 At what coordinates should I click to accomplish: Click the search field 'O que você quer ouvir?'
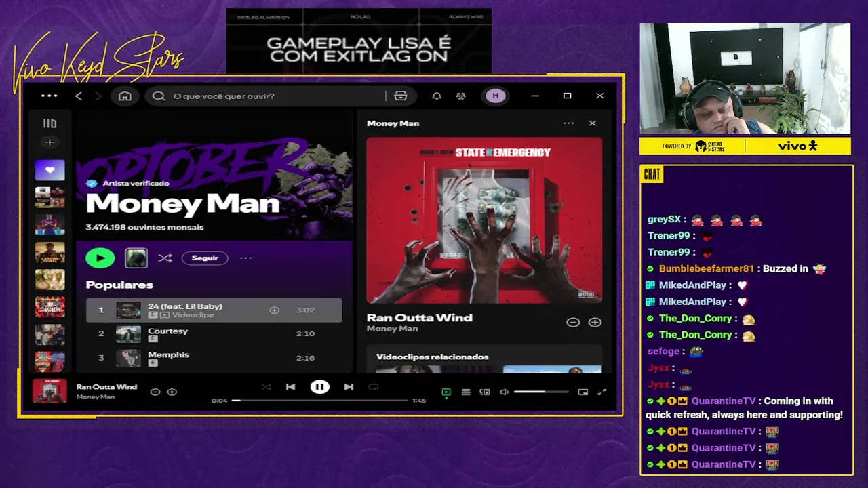pyautogui.click(x=271, y=96)
